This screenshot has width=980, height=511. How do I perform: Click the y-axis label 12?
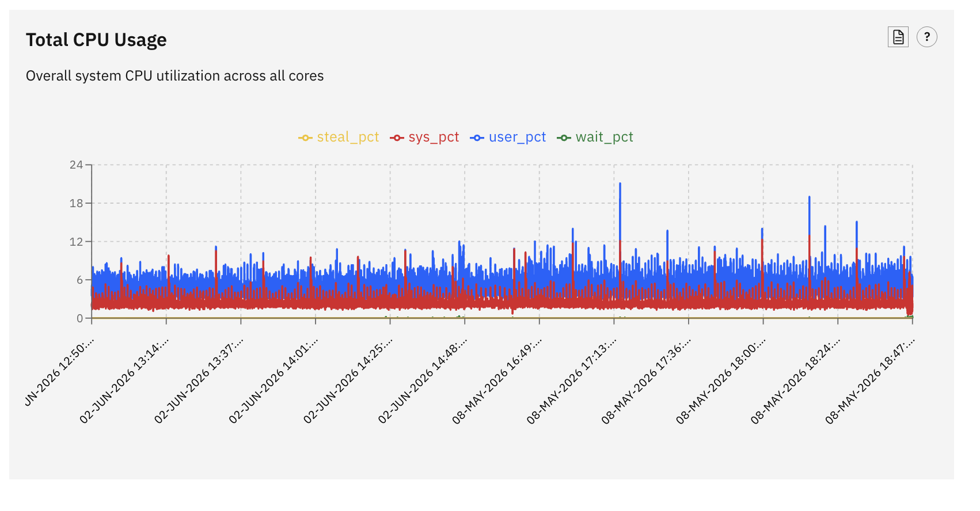coord(76,242)
